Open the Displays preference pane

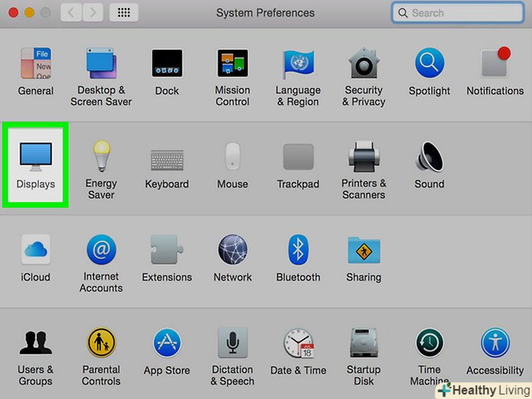point(36,165)
